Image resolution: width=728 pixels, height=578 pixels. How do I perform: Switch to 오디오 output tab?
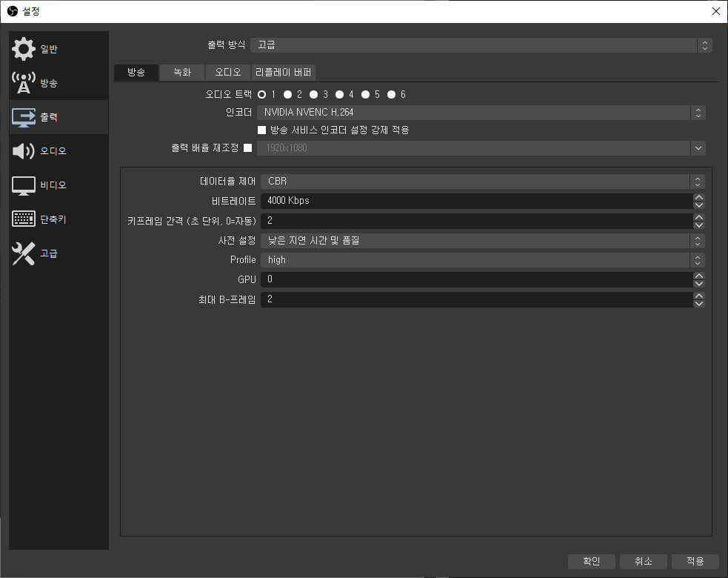coord(228,73)
